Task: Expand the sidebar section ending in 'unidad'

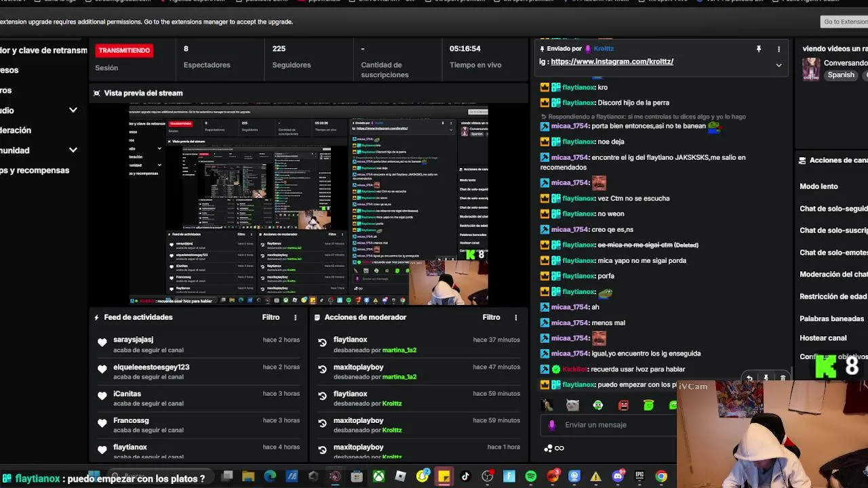Action: click(73, 150)
